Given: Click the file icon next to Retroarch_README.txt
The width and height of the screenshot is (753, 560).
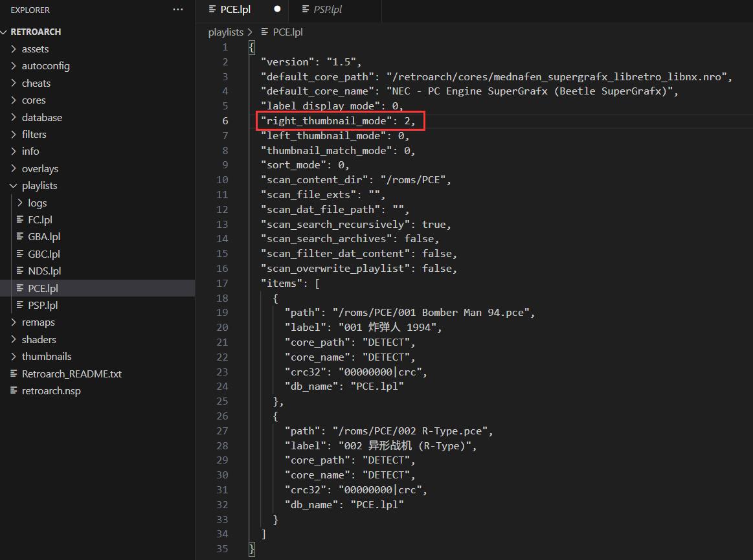Looking at the screenshot, I should click(x=14, y=374).
